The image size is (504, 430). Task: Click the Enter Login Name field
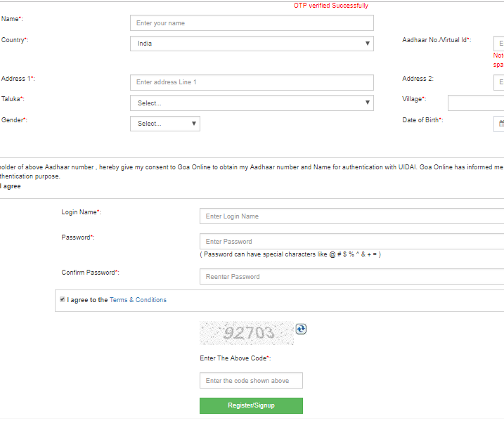(351, 216)
